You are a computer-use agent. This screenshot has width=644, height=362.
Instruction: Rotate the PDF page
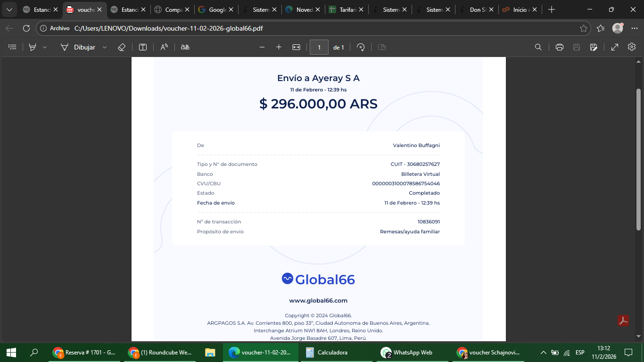361,47
